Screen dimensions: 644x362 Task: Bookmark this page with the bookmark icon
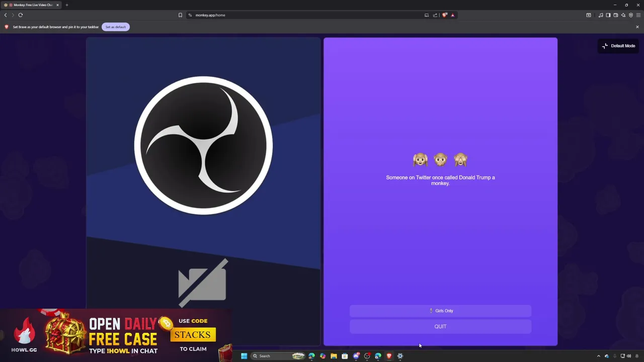click(x=180, y=15)
